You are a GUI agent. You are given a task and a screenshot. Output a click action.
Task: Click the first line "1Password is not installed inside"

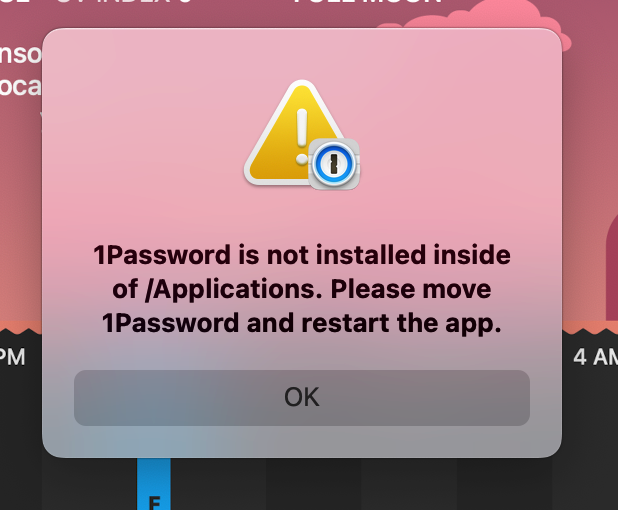302,255
